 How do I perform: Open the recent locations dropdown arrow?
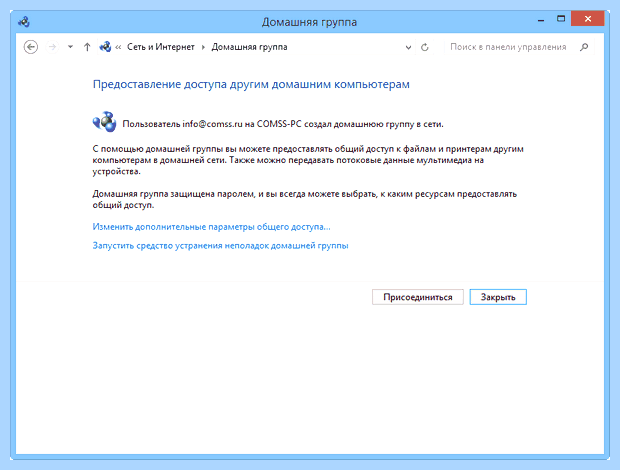pyautogui.click(x=70, y=47)
